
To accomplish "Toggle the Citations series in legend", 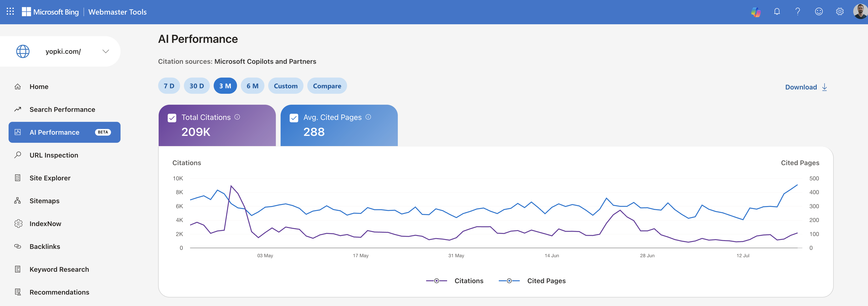I will pos(455,281).
